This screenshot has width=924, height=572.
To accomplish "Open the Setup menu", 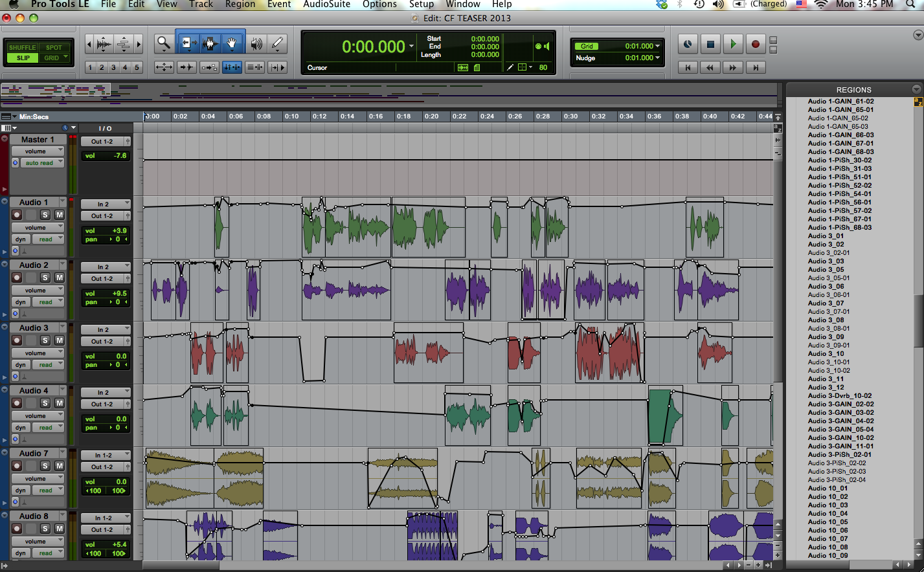I will point(422,5).
